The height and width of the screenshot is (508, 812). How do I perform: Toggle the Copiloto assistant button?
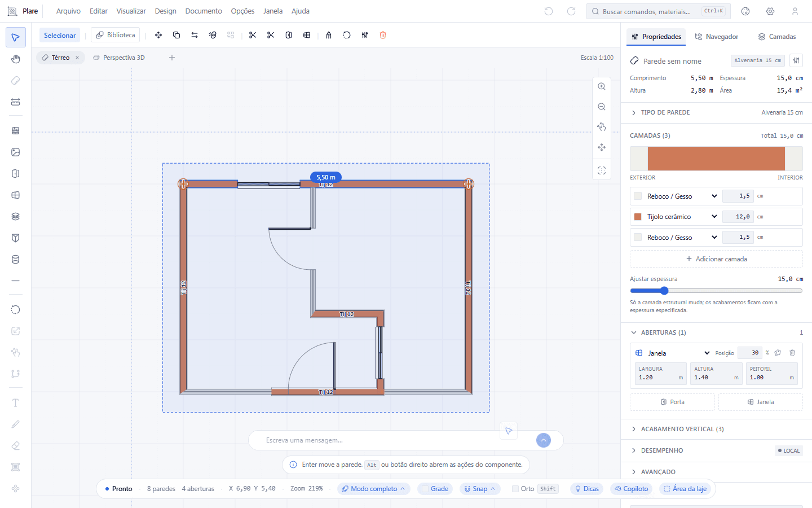632,489
